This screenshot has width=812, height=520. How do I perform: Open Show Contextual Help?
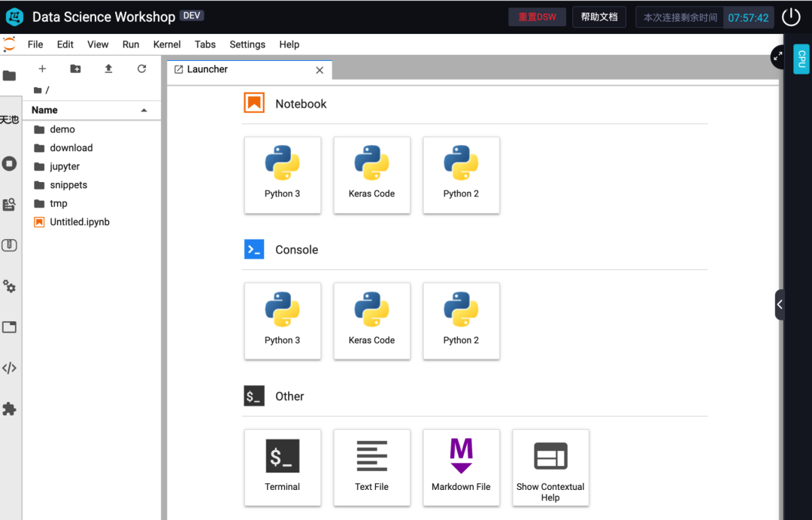[x=550, y=467]
